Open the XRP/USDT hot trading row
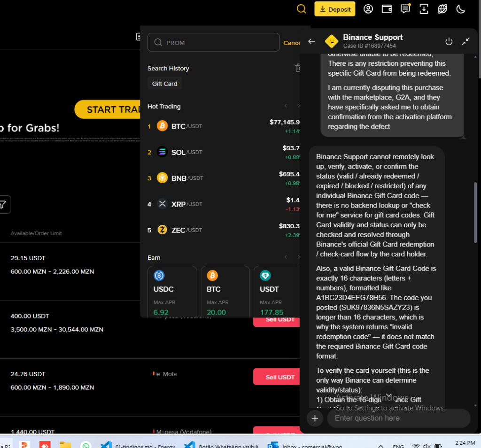This screenshot has height=448, width=481. [223, 204]
